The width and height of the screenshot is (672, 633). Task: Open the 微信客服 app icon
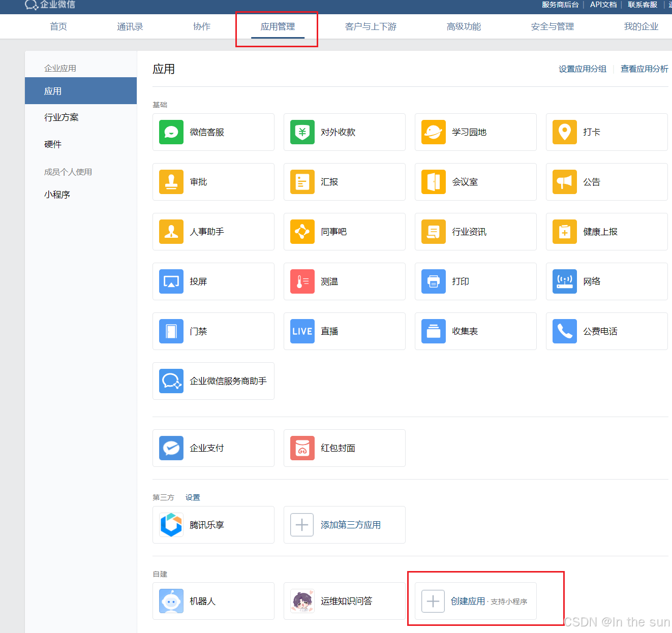click(x=171, y=132)
